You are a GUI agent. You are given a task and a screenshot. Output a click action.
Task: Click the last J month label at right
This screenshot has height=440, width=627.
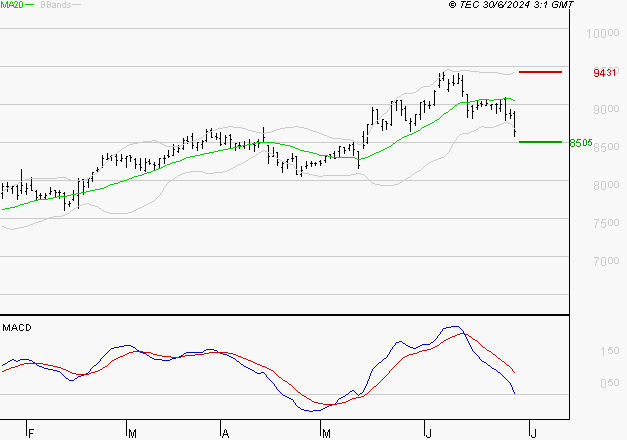point(533,433)
